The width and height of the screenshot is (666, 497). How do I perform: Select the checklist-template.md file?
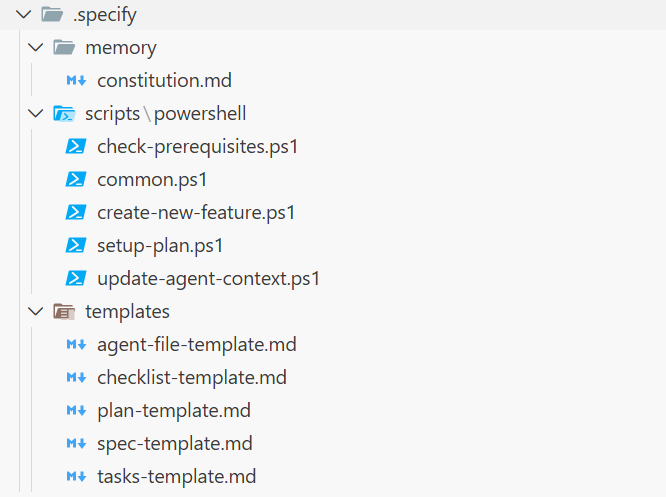click(192, 378)
